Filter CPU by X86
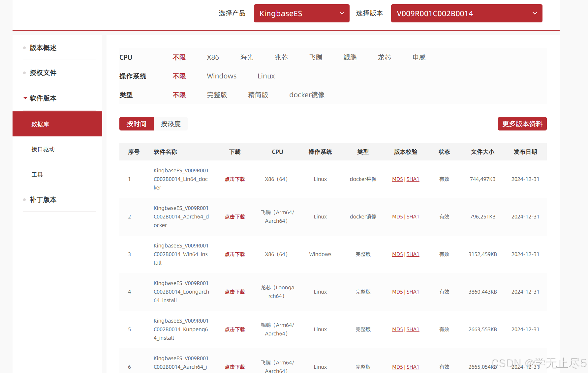This screenshot has width=588, height=373. point(213,57)
